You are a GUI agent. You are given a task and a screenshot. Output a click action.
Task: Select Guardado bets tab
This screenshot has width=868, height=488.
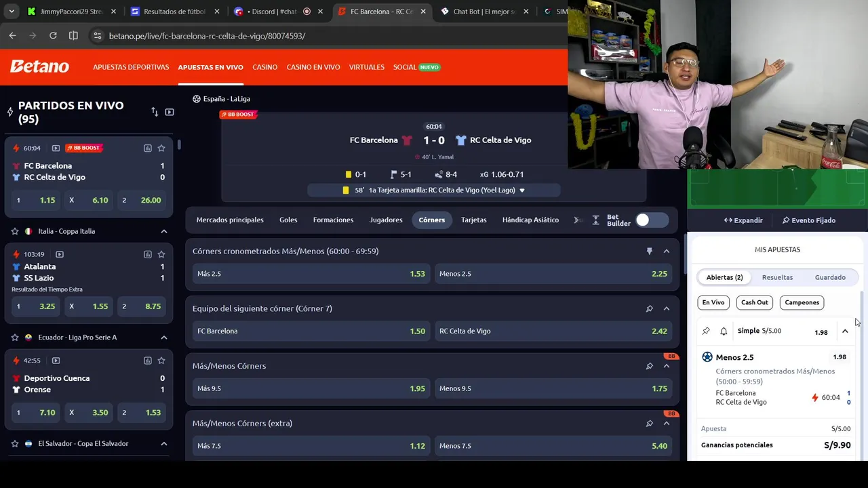(830, 277)
